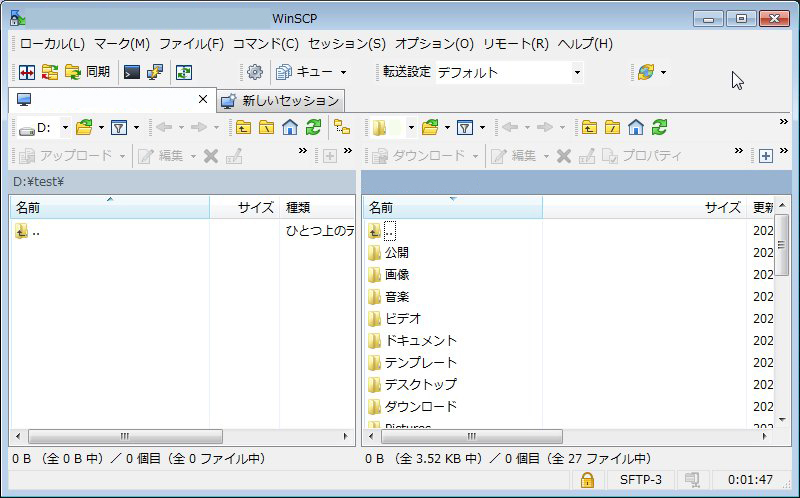The width and height of the screenshot is (800, 498).
Task: Select the ドキュメント folder
Action: (421, 340)
